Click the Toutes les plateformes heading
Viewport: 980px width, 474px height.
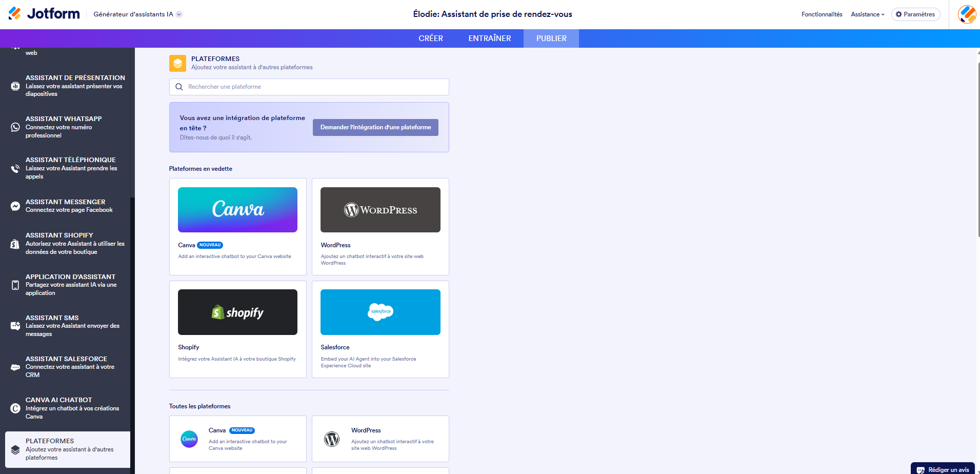tap(199, 406)
